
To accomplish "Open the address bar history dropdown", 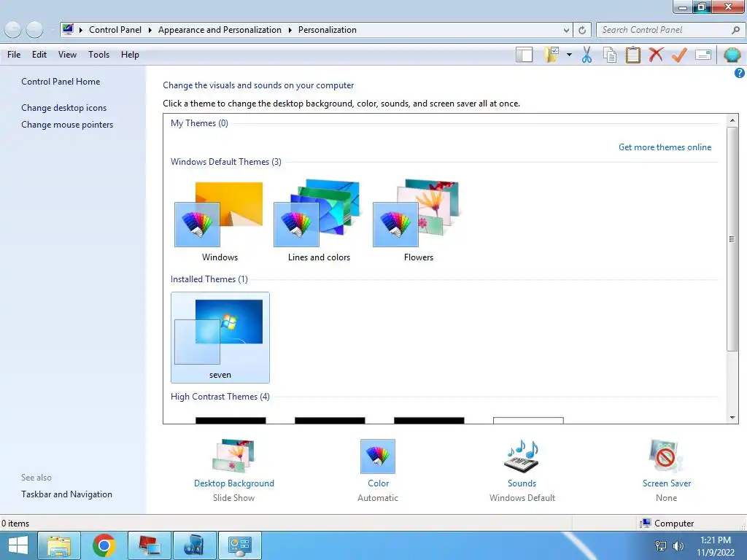I will (x=566, y=30).
